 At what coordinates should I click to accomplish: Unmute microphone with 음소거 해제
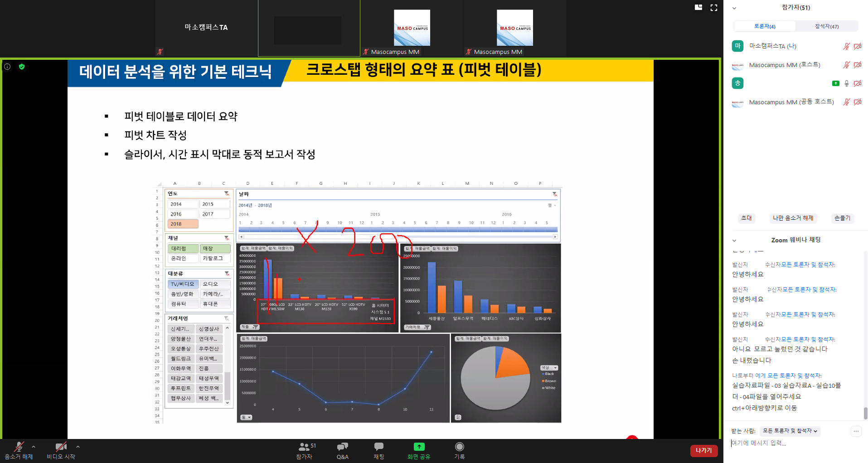click(19, 448)
